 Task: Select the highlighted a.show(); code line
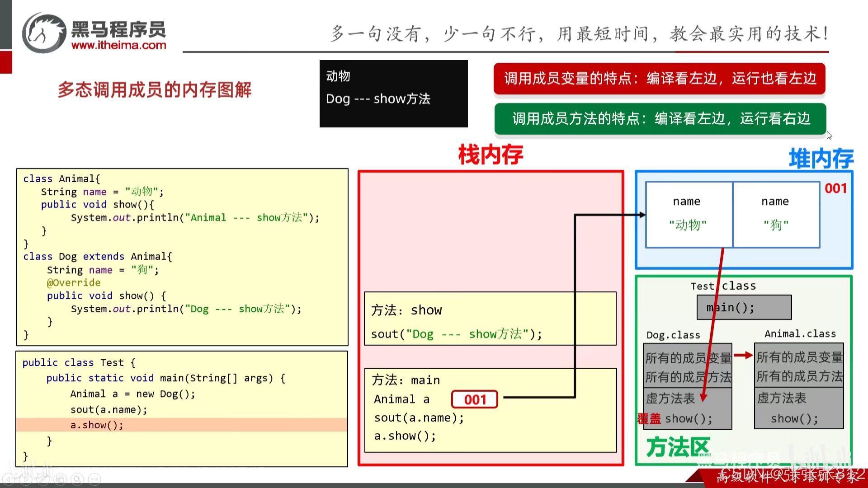(x=97, y=425)
